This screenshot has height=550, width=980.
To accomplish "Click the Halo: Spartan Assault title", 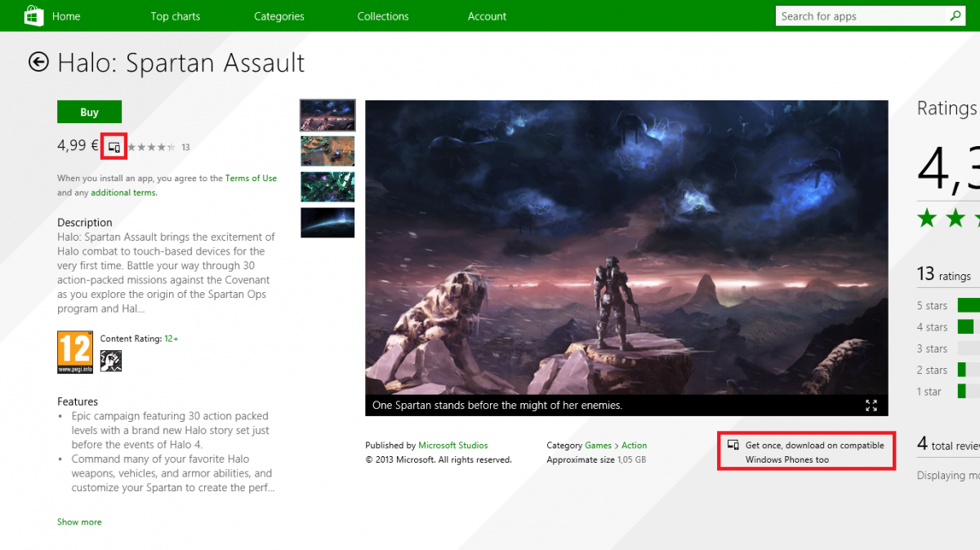I will pos(180,63).
